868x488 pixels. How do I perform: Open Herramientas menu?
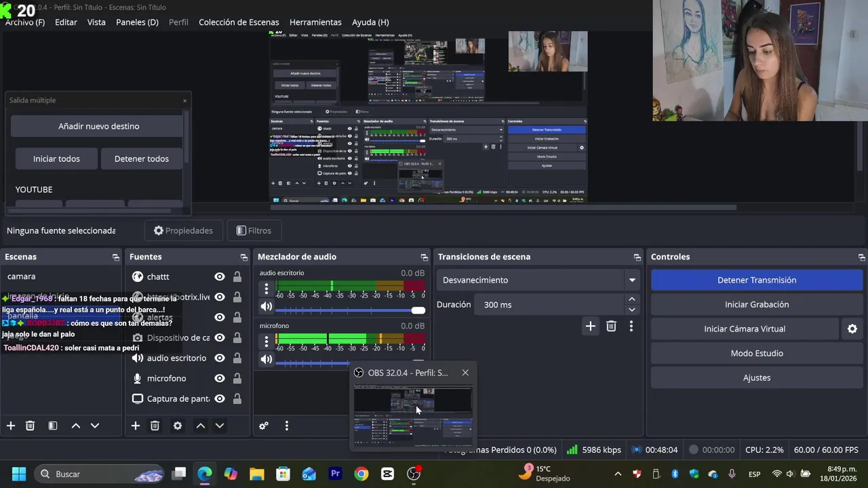pyautogui.click(x=315, y=22)
